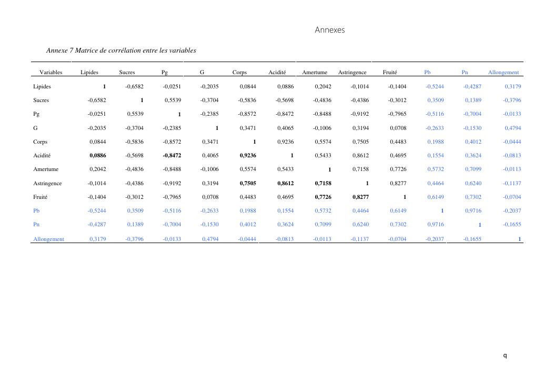
Task: Select the 'Amertume' row label
Action: (x=46, y=169)
